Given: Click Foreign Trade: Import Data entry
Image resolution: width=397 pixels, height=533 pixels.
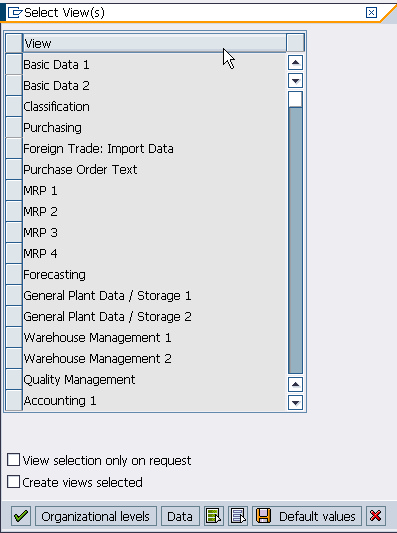Looking at the screenshot, I should [99, 149].
